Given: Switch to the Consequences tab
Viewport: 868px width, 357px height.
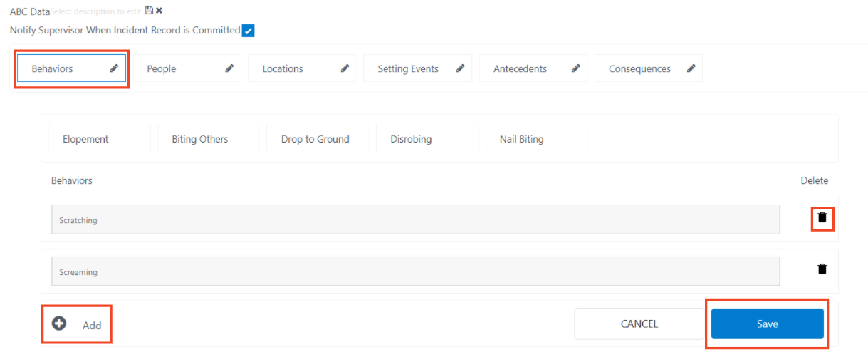Looking at the screenshot, I should click(648, 68).
